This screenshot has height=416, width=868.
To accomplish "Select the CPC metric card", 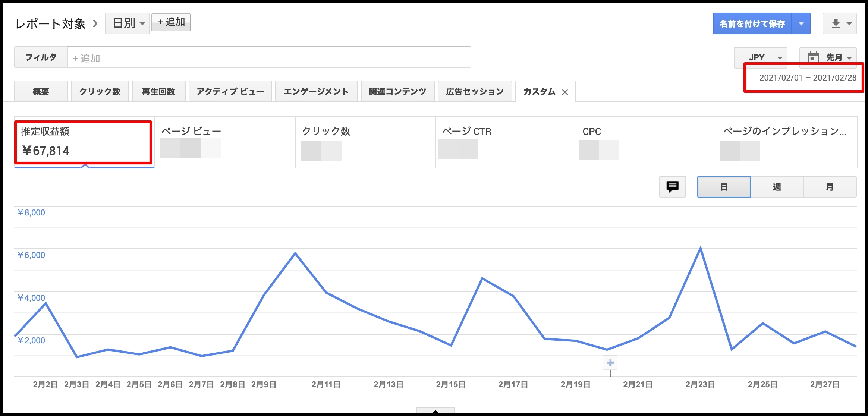I will click(647, 142).
